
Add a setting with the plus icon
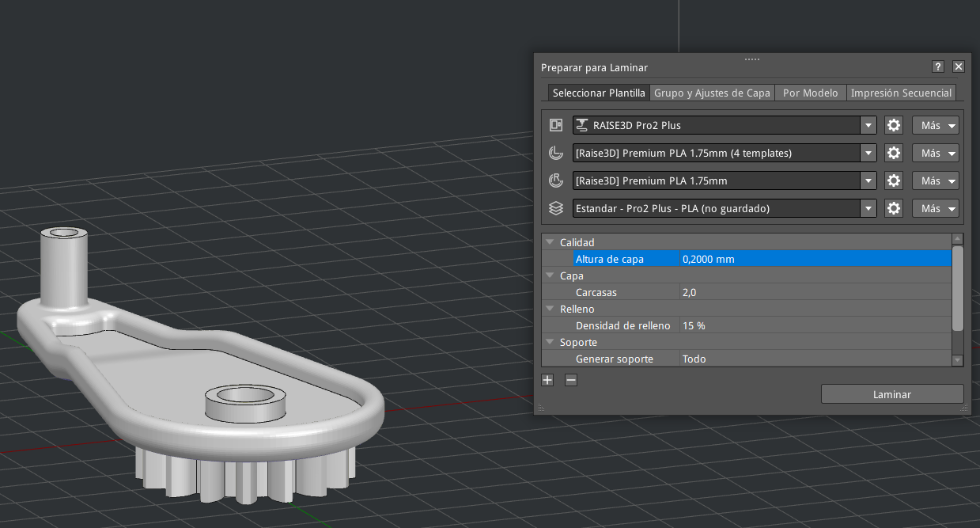click(547, 380)
